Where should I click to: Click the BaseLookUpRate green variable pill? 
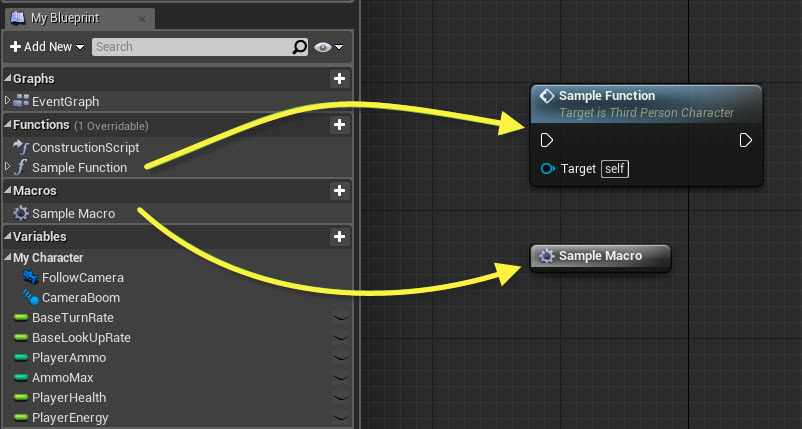(x=21, y=337)
